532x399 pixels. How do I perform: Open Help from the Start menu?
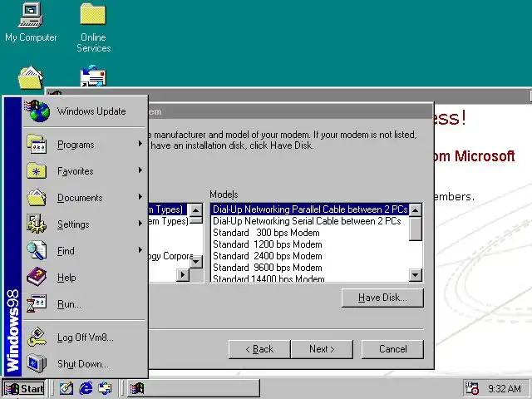coord(85,277)
